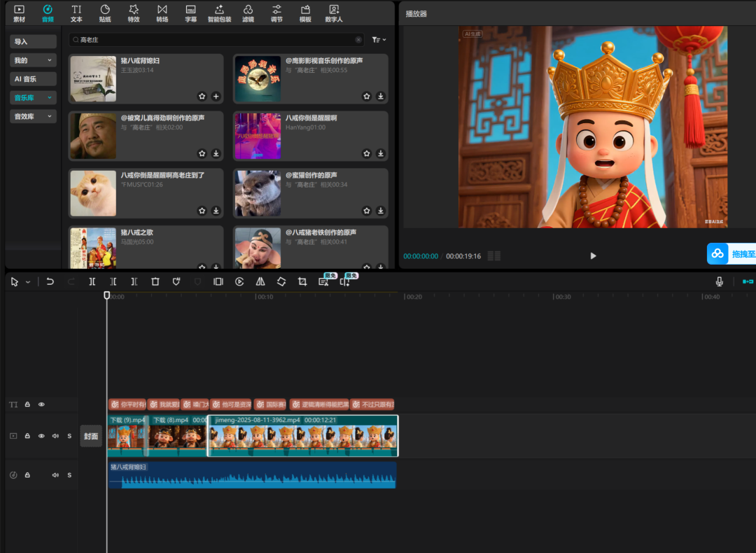Favorite the @鹰影影视音乐 original sound

[x=367, y=97]
